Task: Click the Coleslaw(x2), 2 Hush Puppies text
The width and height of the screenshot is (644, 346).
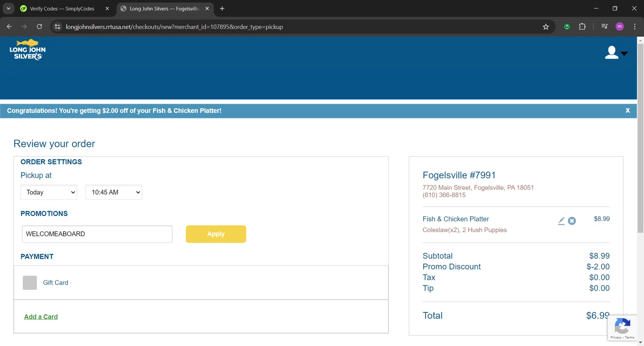Action: 465,230
